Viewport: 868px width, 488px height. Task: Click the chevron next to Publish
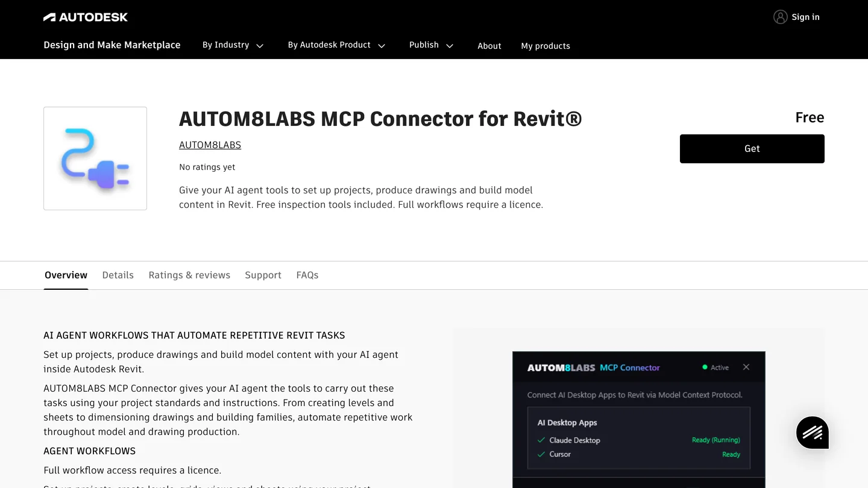coord(450,46)
